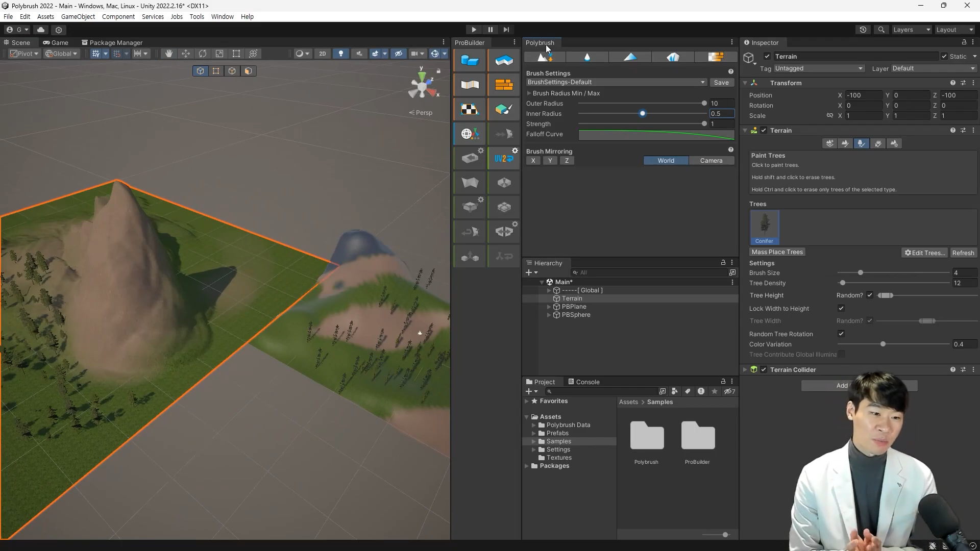Screen dimensions: 980x551
Task: Toggle the Static checkbox in Inspector
Action: pyautogui.click(x=944, y=57)
